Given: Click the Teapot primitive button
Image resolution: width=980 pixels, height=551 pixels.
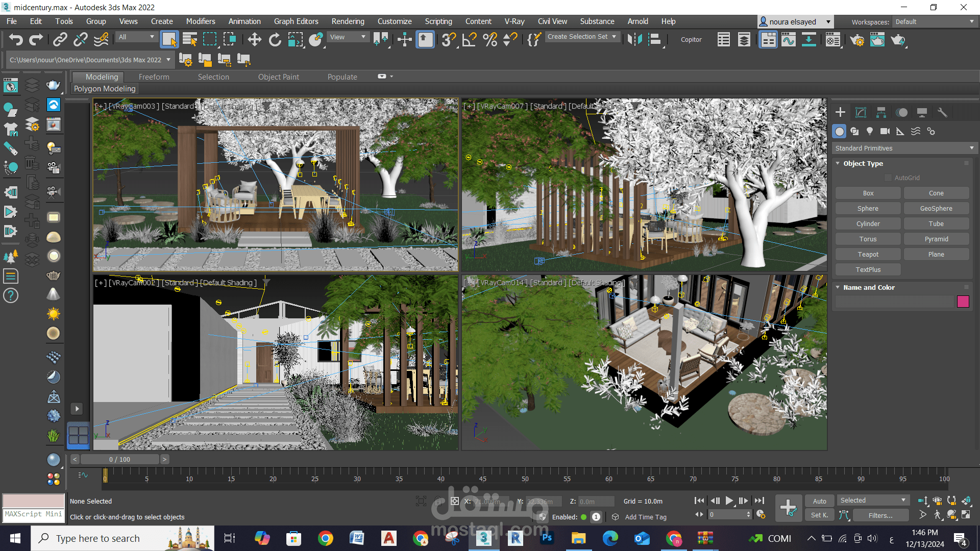Looking at the screenshot, I should click(868, 254).
